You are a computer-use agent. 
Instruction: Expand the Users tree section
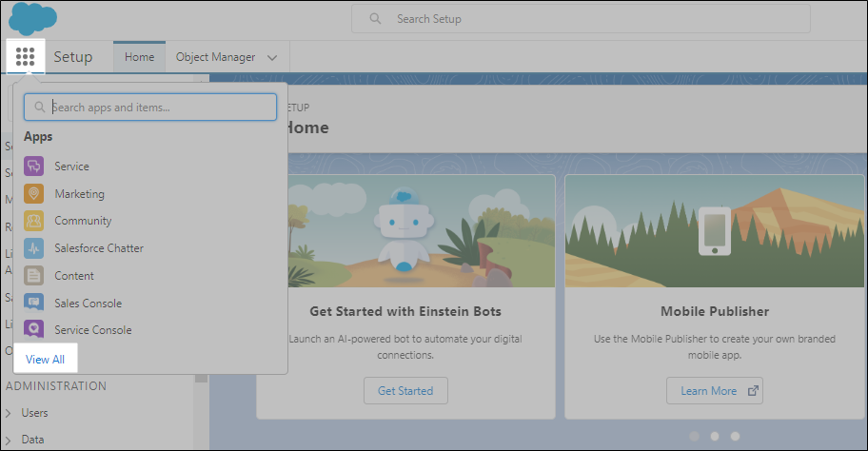click(x=9, y=413)
